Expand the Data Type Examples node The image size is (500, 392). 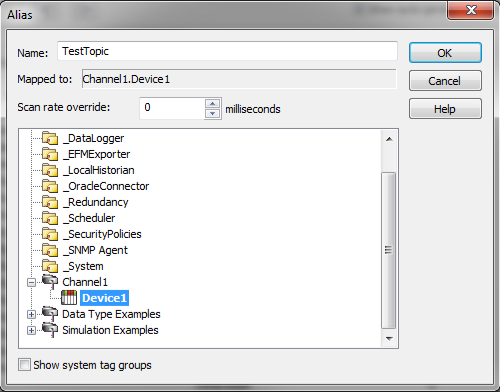(31, 314)
